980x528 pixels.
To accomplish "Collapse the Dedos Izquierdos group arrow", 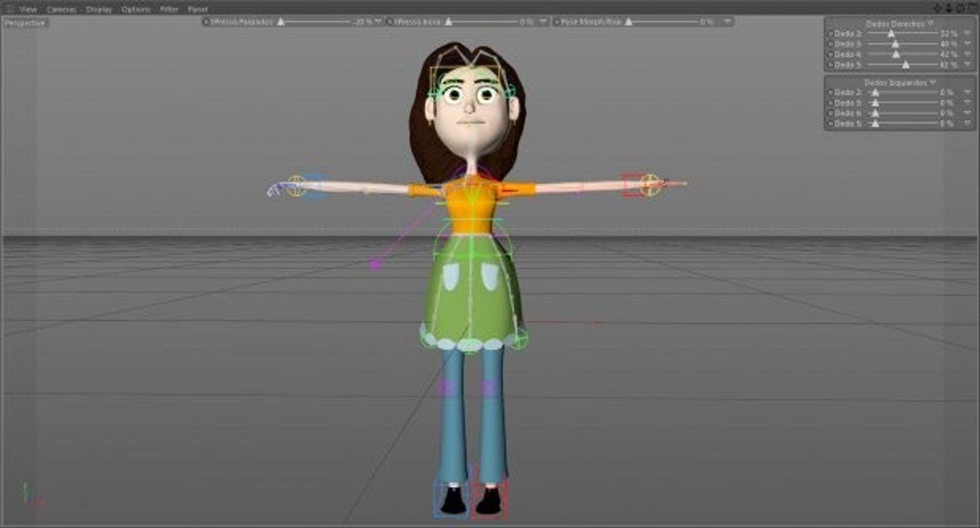I will (x=933, y=82).
